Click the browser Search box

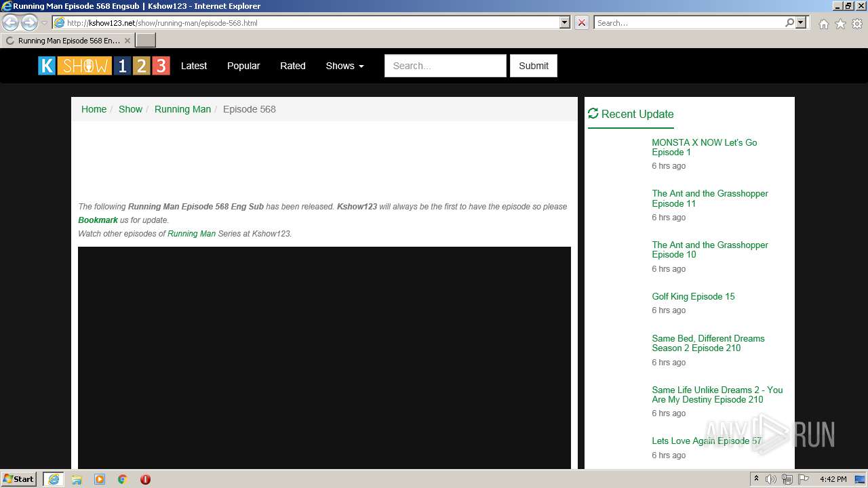point(689,23)
